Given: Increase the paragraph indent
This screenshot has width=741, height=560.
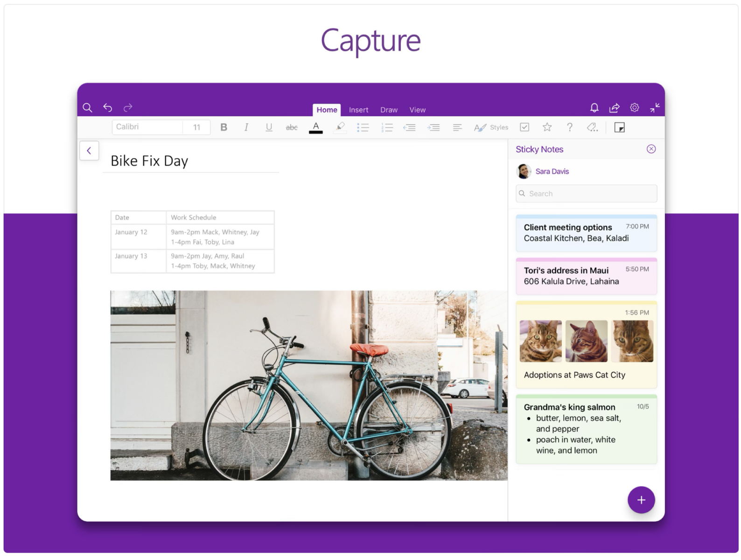Looking at the screenshot, I should click(433, 127).
